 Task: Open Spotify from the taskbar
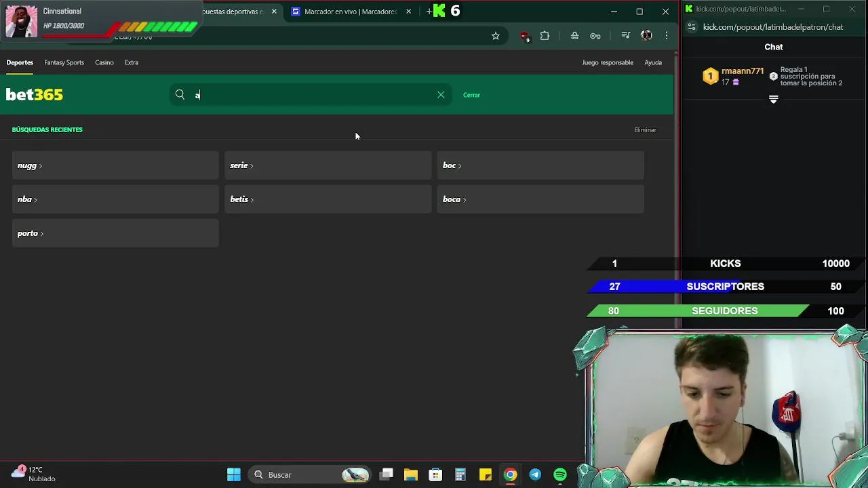[560, 475]
